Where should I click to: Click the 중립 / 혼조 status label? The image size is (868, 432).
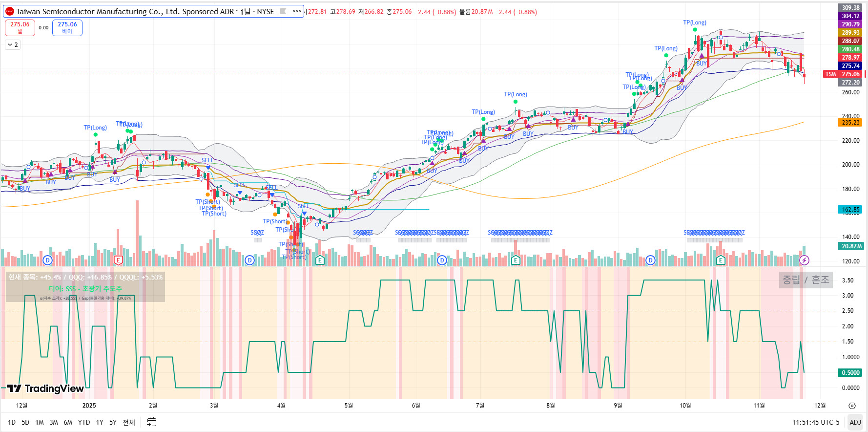coord(806,280)
